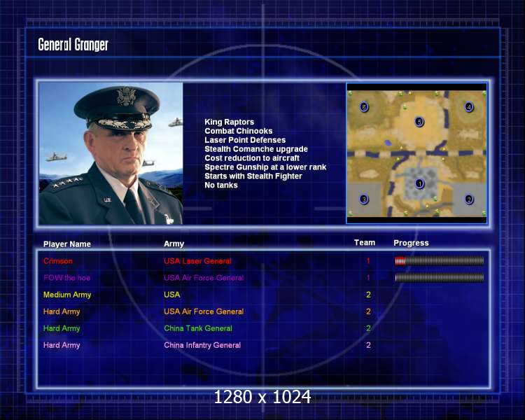The width and height of the screenshot is (525, 420).
Task: Select green 'Hard Army' player name
Action: [62, 328]
